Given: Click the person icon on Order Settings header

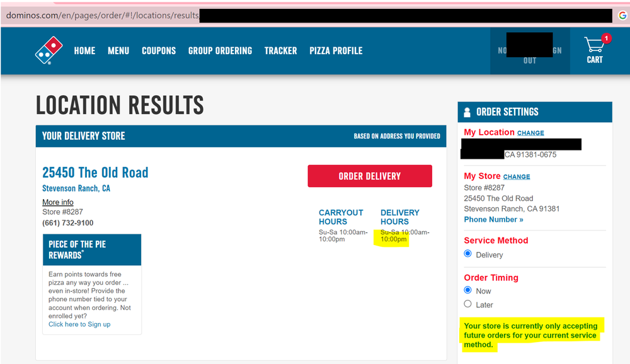Looking at the screenshot, I should pyautogui.click(x=466, y=111).
